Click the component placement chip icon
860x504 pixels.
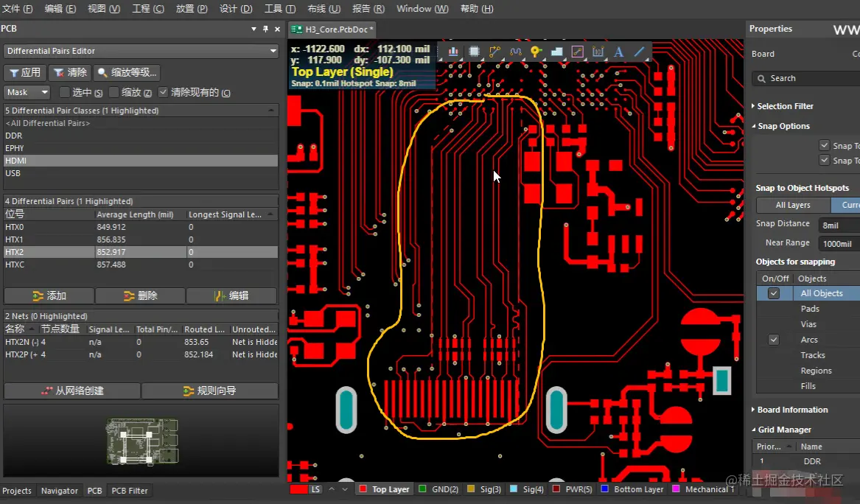474,52
